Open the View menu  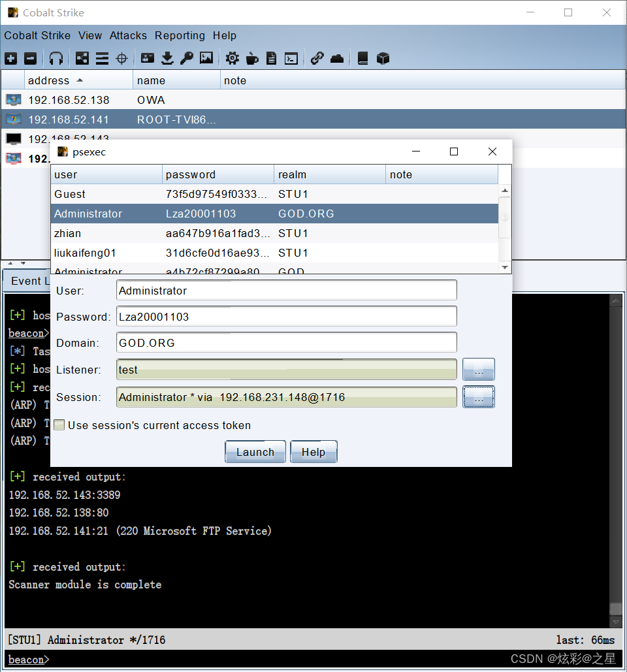[x=90, y=35]
